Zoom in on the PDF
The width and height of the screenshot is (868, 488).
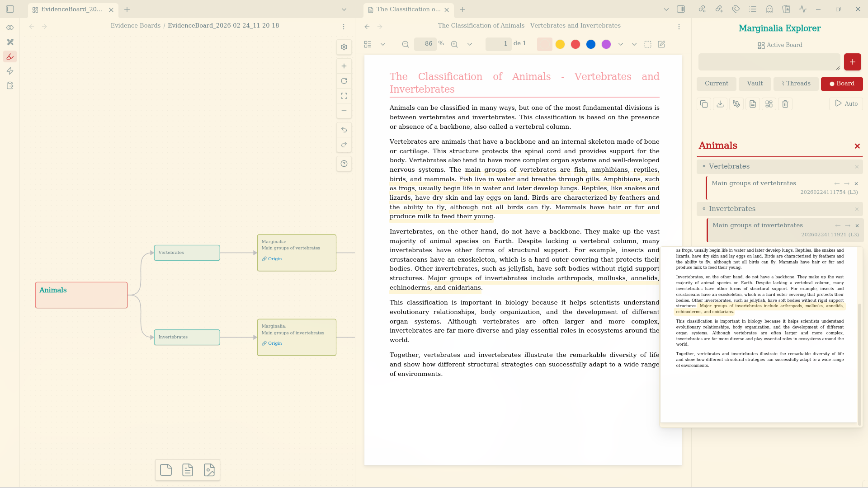pyautogui.click(x=454, y=44)
